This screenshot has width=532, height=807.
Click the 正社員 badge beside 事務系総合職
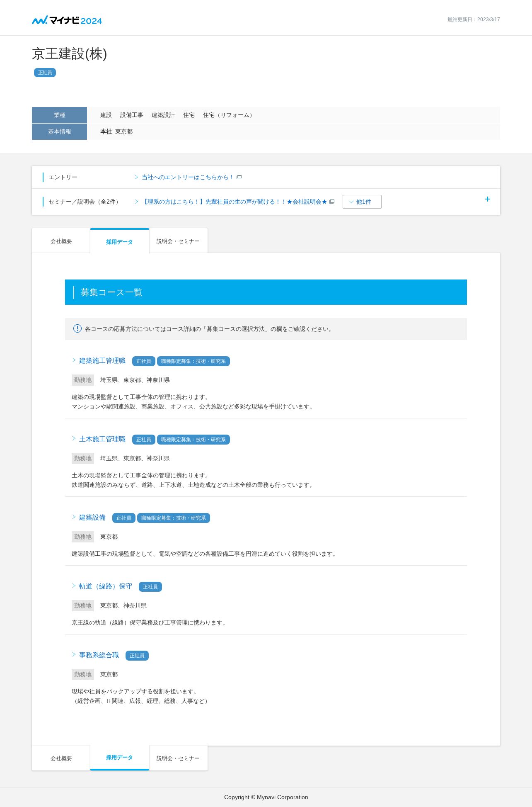pos(137,656)
